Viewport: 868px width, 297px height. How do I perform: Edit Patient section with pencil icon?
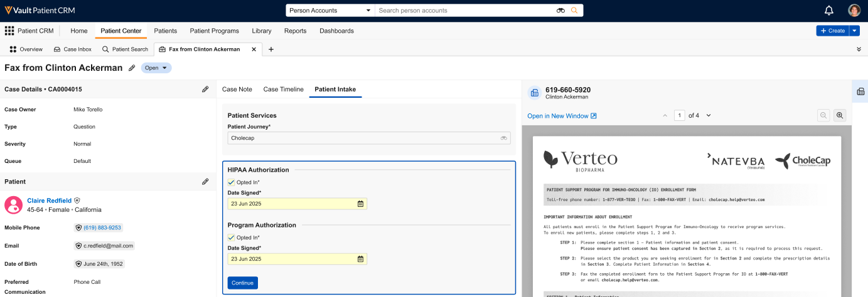205,182
